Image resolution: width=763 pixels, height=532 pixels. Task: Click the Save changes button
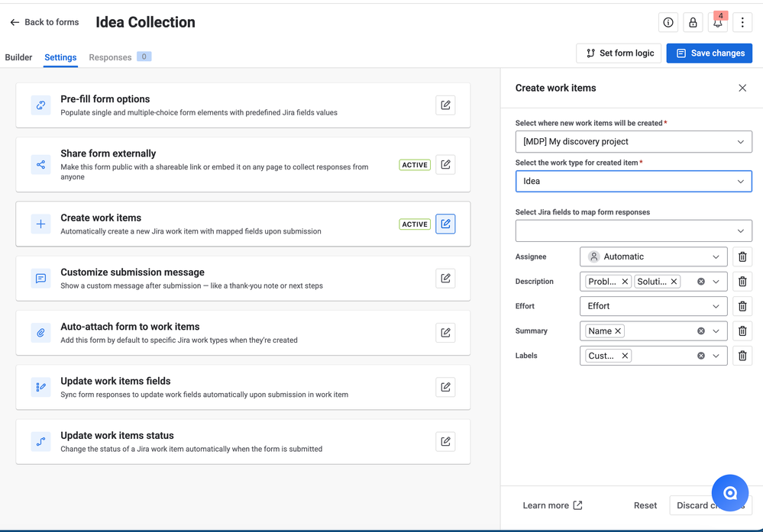click(x=710, y=53)
